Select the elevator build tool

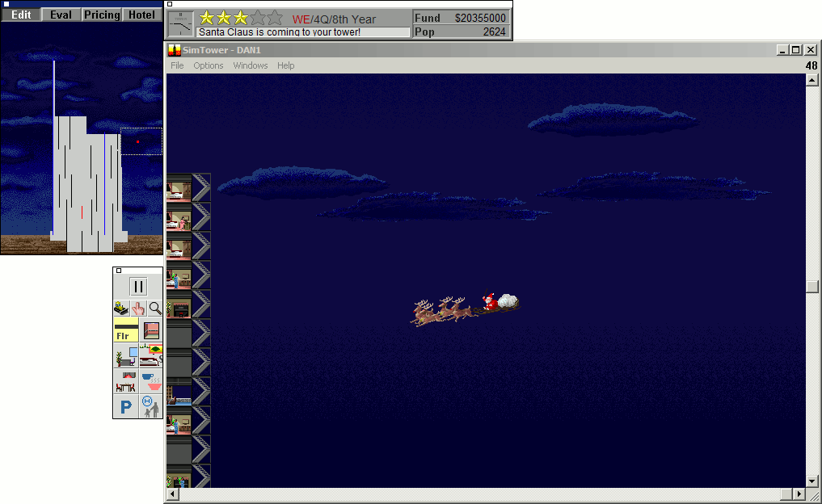[151, 330]
